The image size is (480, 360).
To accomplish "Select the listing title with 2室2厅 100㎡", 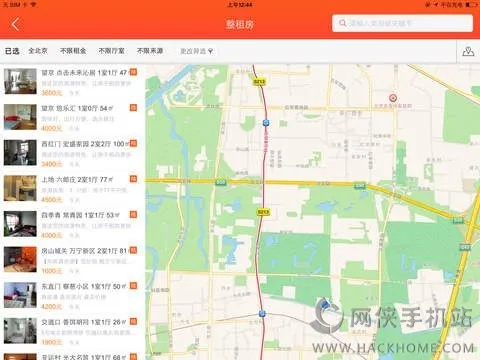I will pos(85,144).
